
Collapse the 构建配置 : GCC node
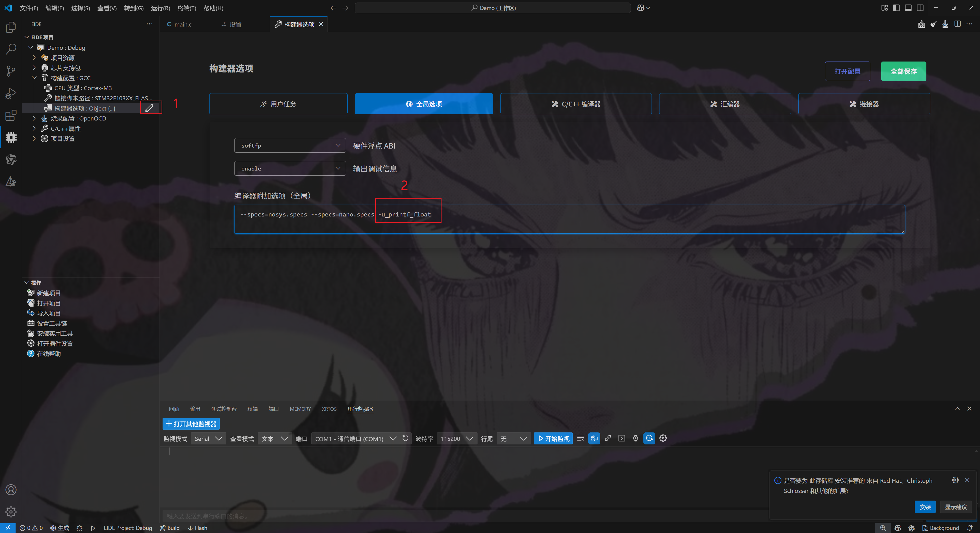34,78
